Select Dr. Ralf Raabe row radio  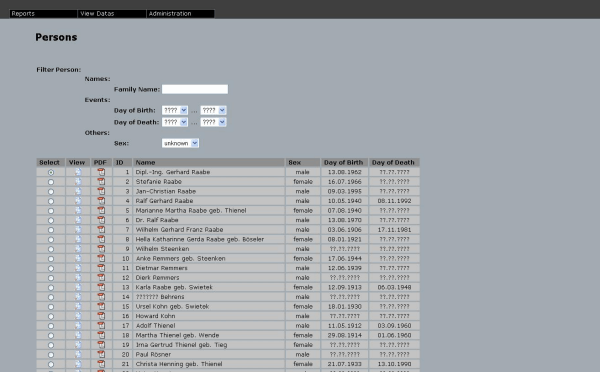51,220
